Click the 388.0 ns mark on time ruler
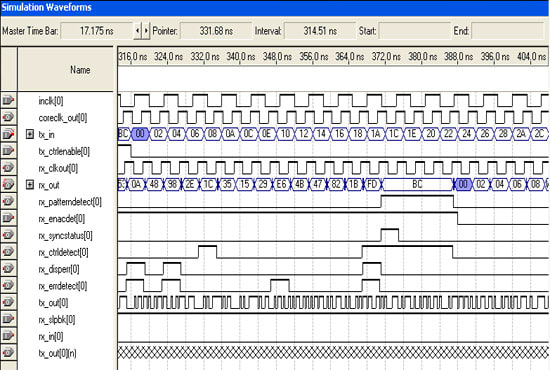 tap(458, 56)
